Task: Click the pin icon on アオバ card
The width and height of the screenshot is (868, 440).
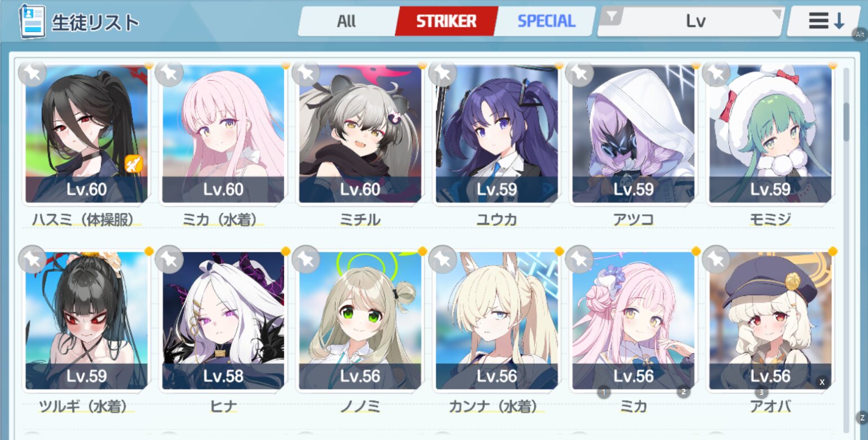Action: 716,259
